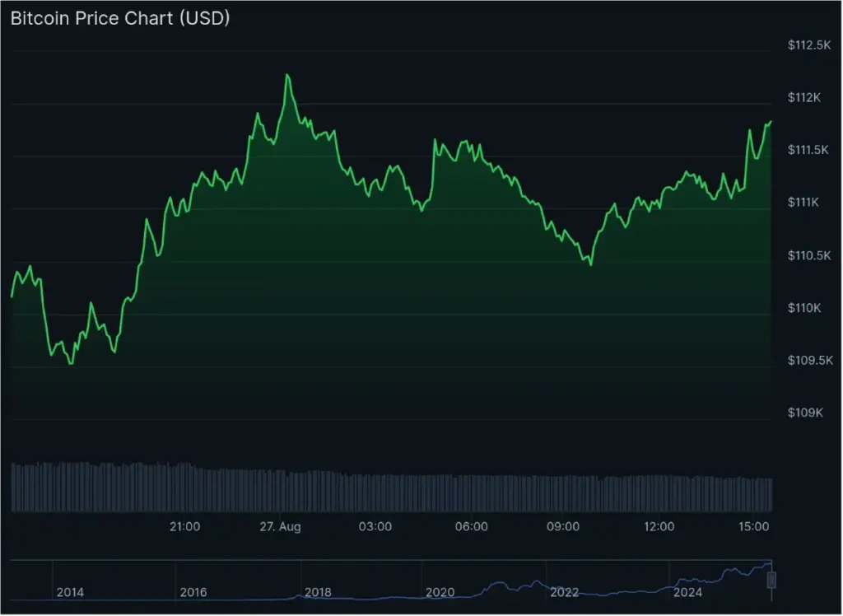Click the $110.5K axis label

click(809, 255)
